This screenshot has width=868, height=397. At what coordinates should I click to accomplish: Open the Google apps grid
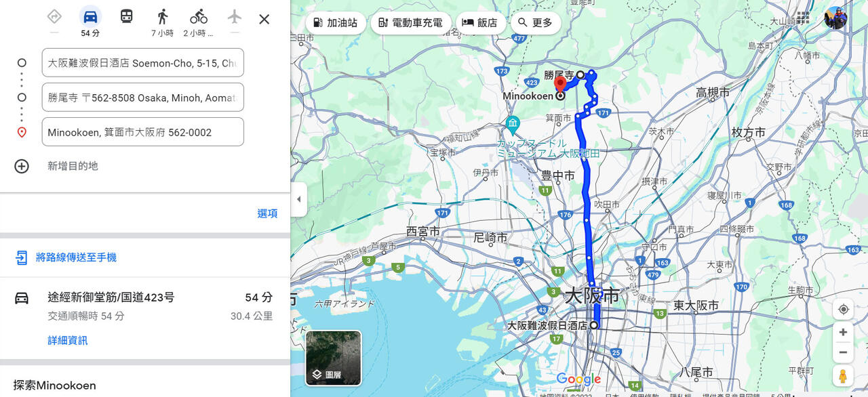pyautogui.click(x=803, y=18)
